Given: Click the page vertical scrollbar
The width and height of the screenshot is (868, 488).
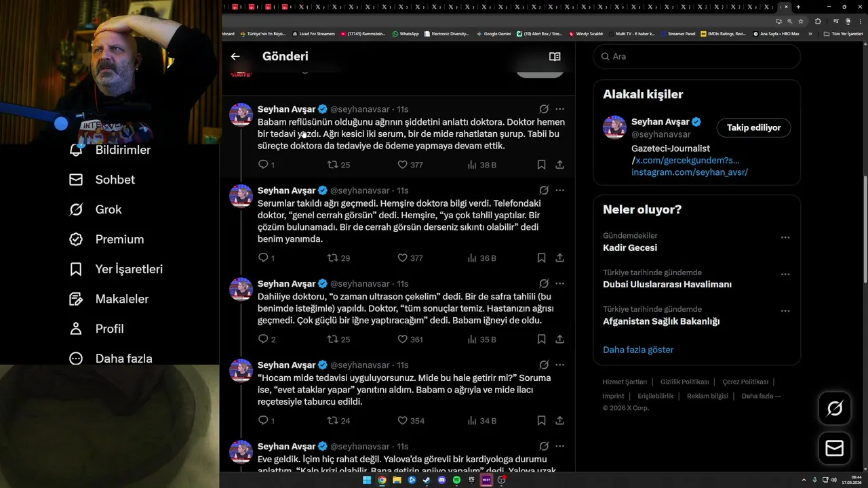Looking at the screenshot, I should (865, 230).
